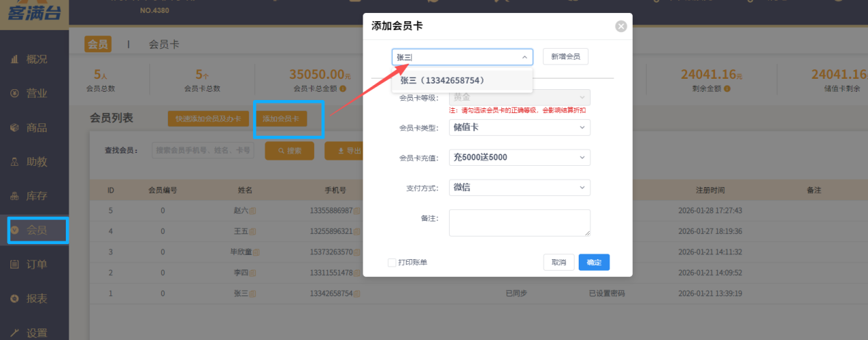Switch to the 会员卡 tab
The width and height of the screenshot is (868, 340).
point(164,45)
